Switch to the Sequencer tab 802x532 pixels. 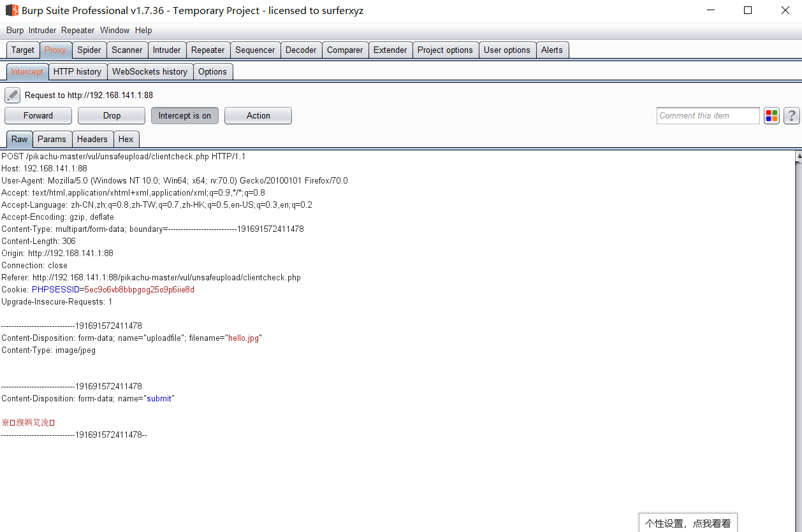click(x=255, y=50)
